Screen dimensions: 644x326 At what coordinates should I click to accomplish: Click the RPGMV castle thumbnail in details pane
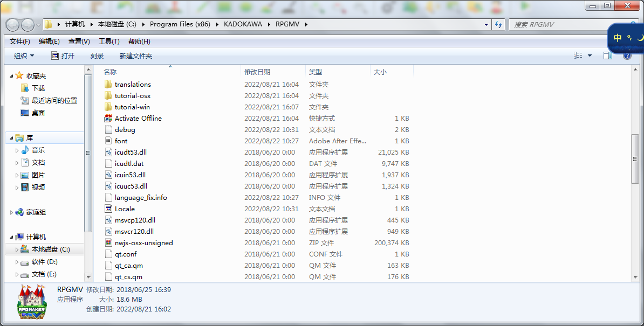(x=32, y=302)
